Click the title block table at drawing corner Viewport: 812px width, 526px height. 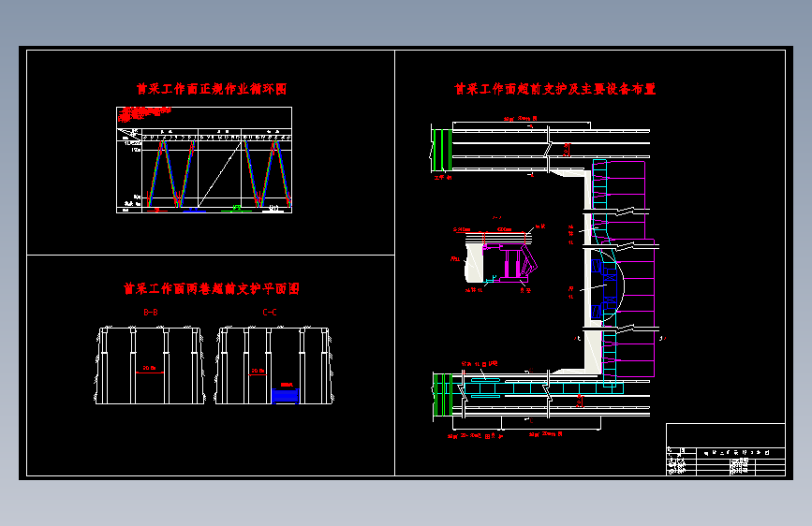point(726,449)
